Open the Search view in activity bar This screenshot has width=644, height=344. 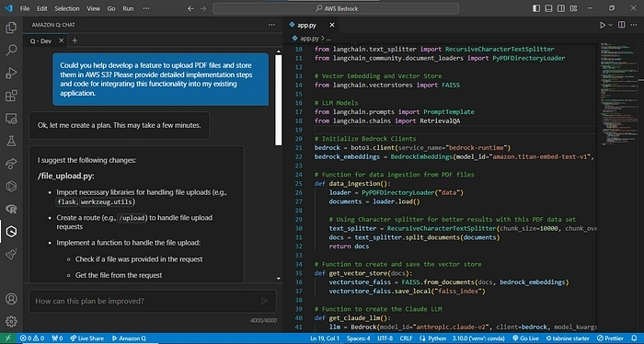(x=11, y=50)
